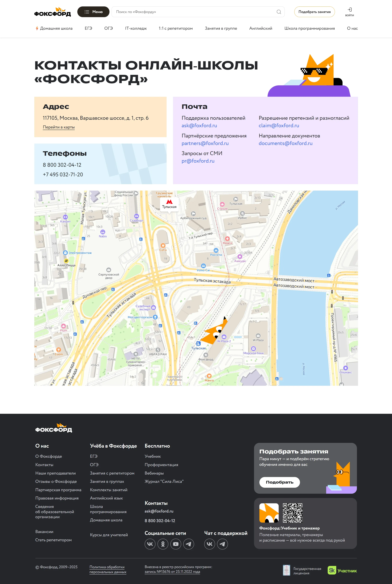The width and height of the screenshot is (392, 584).
Task: Open VK page under Социальные сети
Action: point(150,544)
